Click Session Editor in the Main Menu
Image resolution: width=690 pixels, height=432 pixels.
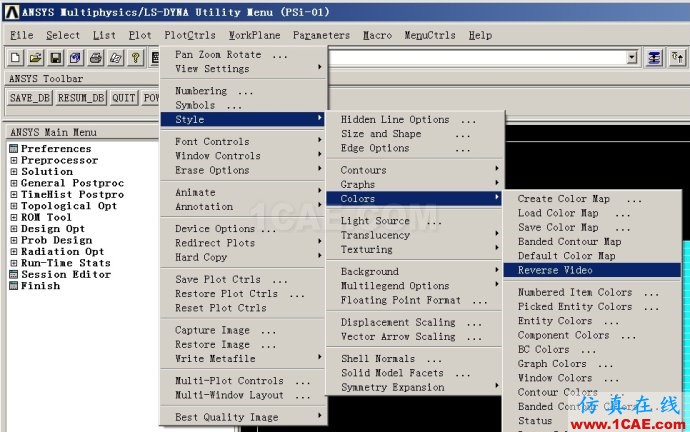click(x=66, y=275)
